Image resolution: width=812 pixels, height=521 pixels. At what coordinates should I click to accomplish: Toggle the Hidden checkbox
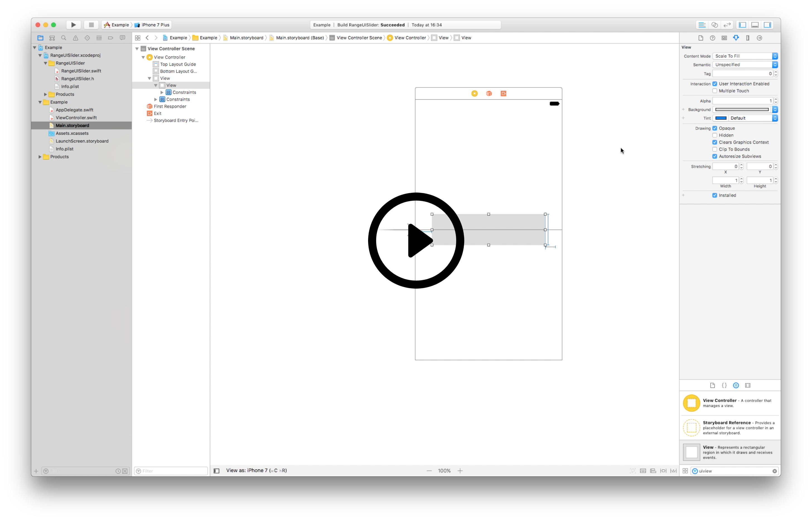(714, 135)
